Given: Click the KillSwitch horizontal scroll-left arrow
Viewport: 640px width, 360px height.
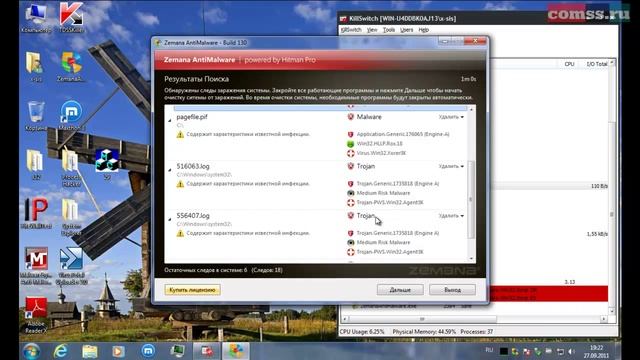Looking at the screenshot, I should (345, 319).
